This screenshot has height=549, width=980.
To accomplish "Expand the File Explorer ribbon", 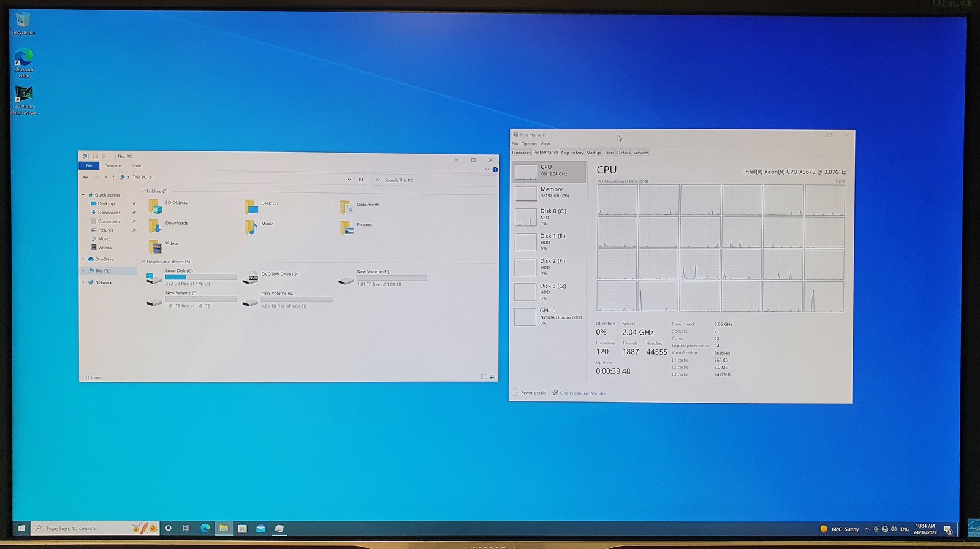I will pyautogui.click(x=487, y=170).
